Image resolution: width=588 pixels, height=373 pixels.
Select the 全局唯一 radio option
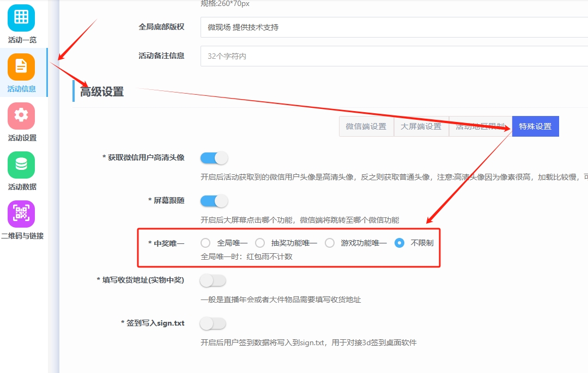tap(205, 243)
